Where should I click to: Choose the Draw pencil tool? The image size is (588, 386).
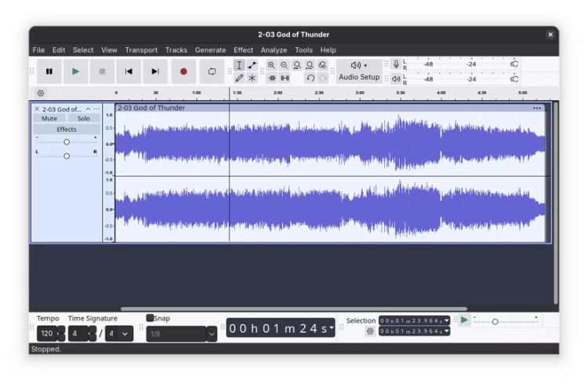point(239,78)
